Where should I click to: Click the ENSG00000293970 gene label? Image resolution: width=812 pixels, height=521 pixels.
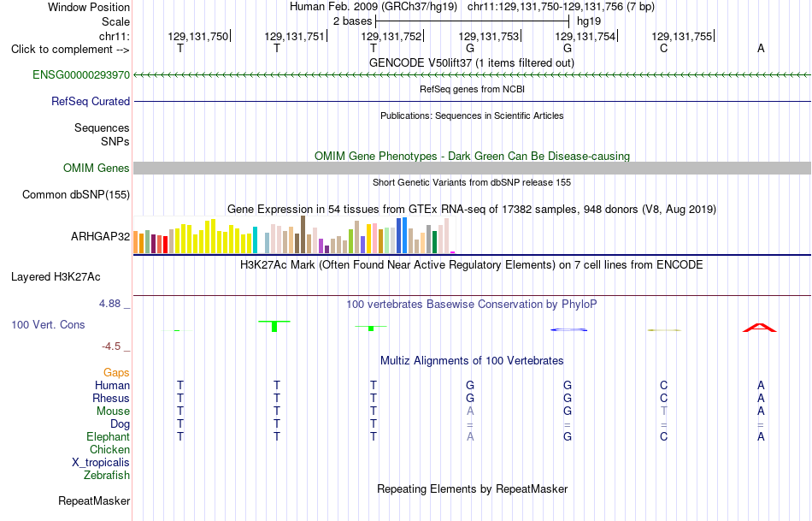click(x=81, y=74)
